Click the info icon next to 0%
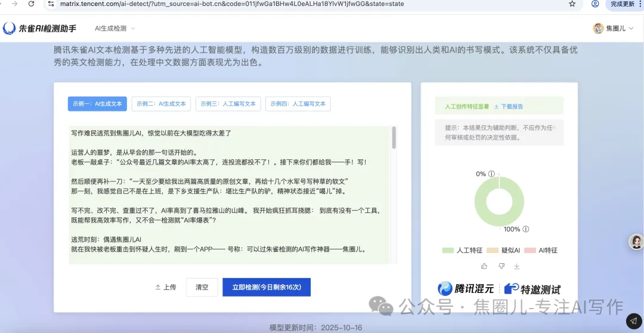Screen dimensions: 644x333 point(492,174)
